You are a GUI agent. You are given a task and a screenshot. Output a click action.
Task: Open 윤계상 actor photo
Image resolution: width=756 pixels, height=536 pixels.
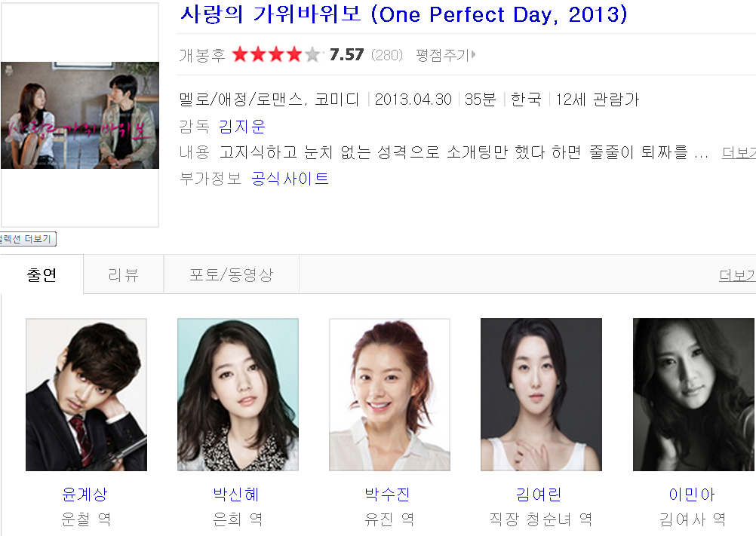pos(86,394)
